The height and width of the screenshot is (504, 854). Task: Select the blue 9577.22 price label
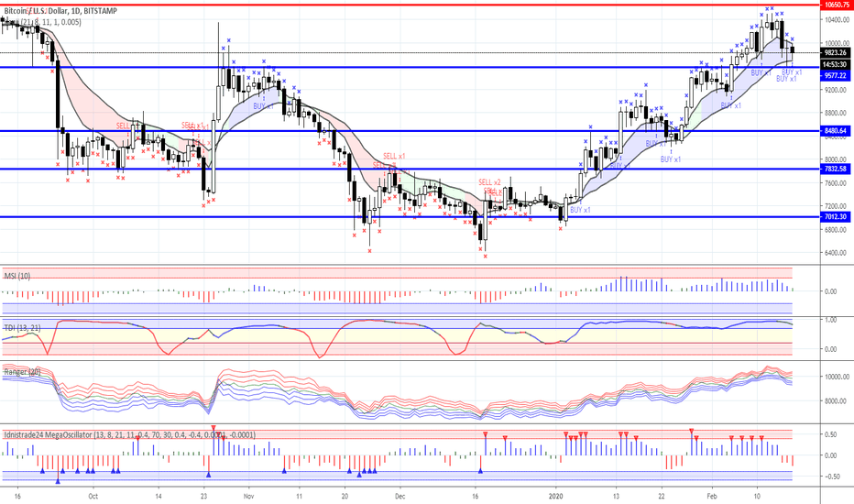click(x=836, y=76)
